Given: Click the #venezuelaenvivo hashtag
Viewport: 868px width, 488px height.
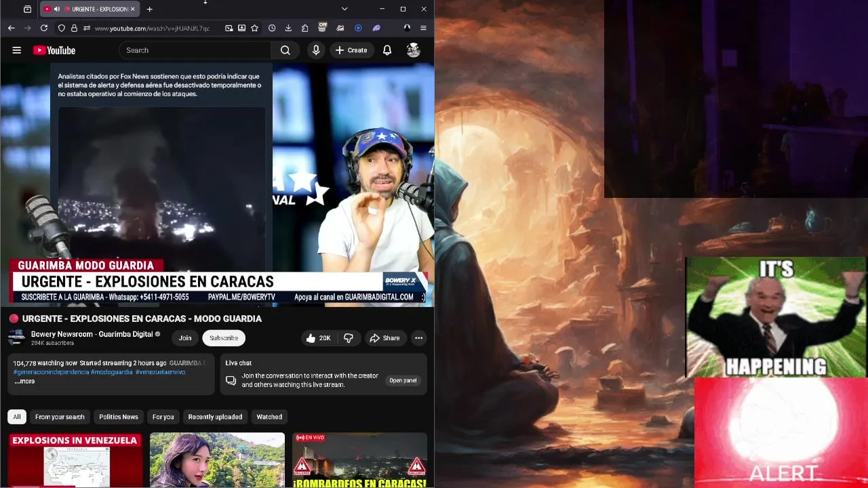Looking at the screenshot, I should 160,372.
